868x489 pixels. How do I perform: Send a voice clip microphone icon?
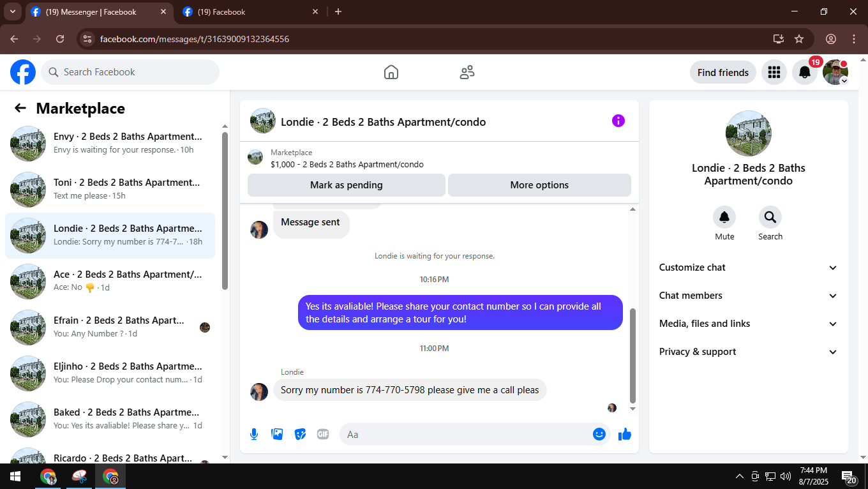tap(254, 434)
